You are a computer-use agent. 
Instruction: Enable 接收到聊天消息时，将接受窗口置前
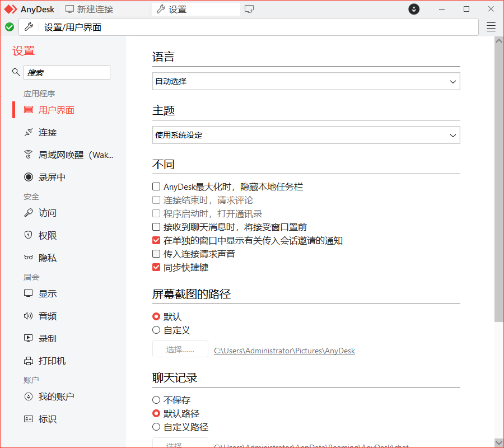click(156, 227)
